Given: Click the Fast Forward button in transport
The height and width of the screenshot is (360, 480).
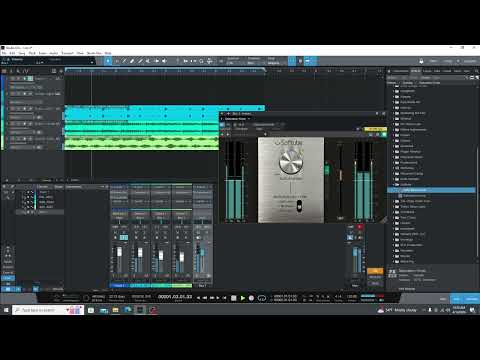Looking at the screenshot, I should 212,298.
